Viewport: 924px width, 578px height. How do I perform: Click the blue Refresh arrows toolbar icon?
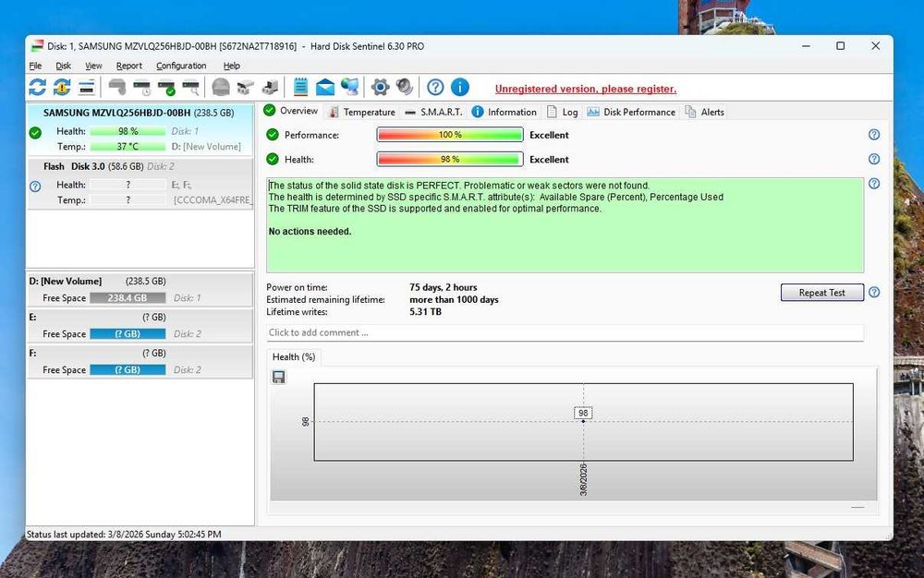[38, 87]
